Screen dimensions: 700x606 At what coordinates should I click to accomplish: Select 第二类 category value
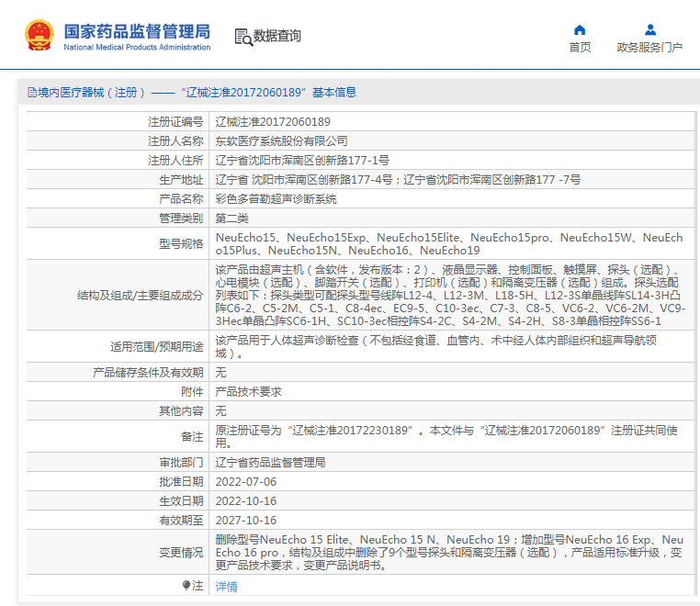(231, 219)
